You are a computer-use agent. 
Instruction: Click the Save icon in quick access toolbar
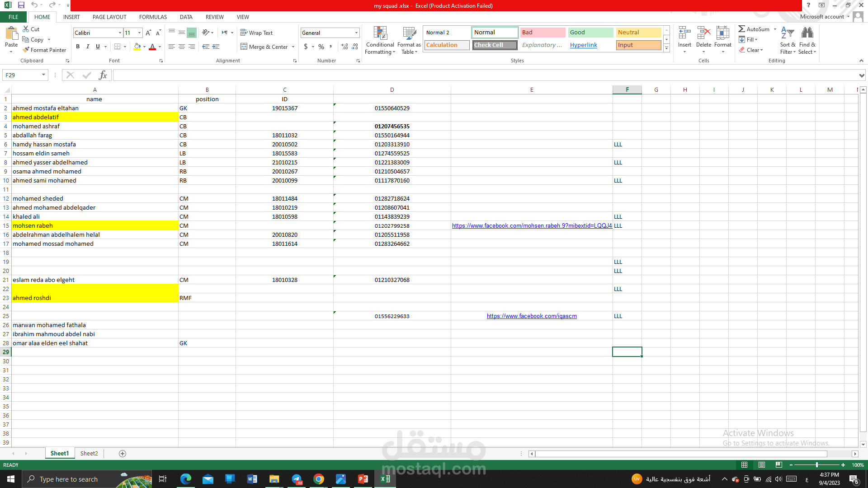21,5
